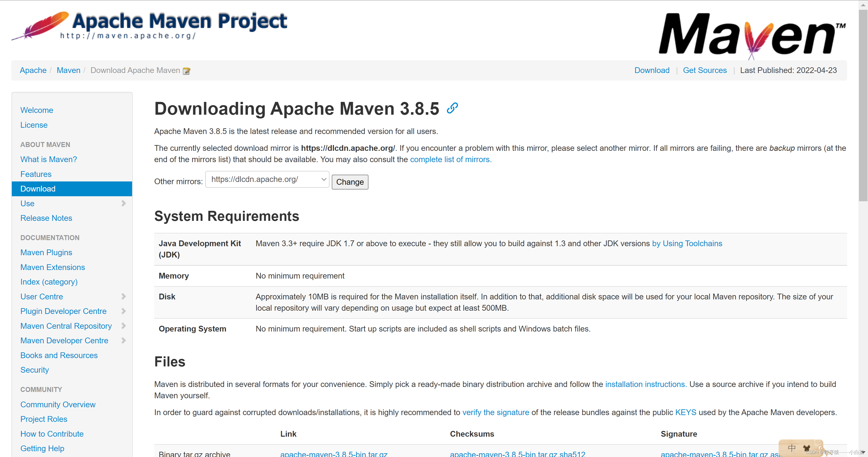Click 'Signature' column header
This screenshot has height=457, width=868.
pyautogui.click(x=679, y=434)
